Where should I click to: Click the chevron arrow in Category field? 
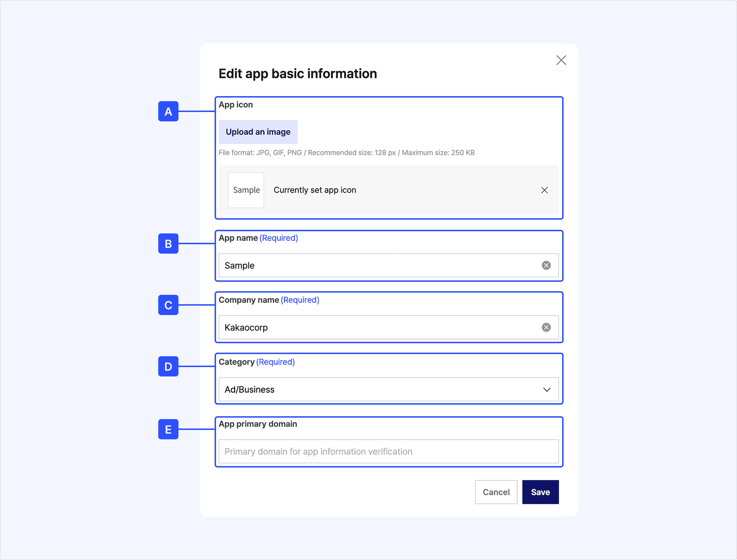(547, 389)
